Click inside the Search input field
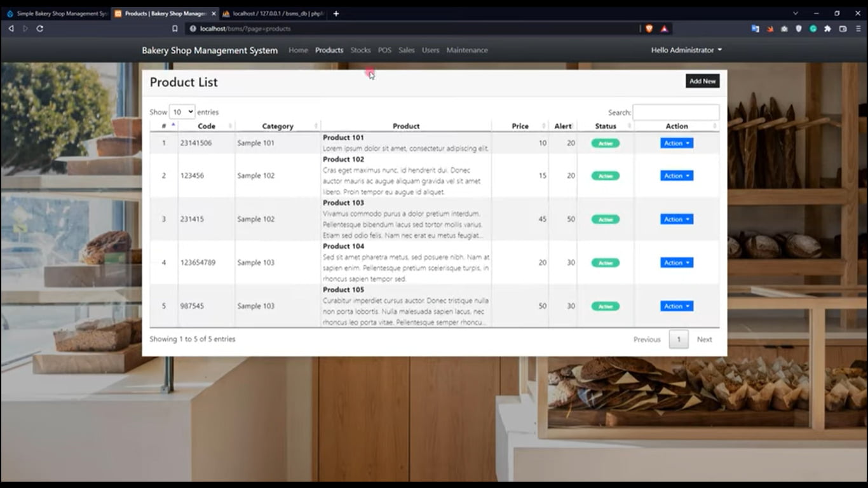Image resolution: width=868 pixels, height=488 pixels. [676, 112]
